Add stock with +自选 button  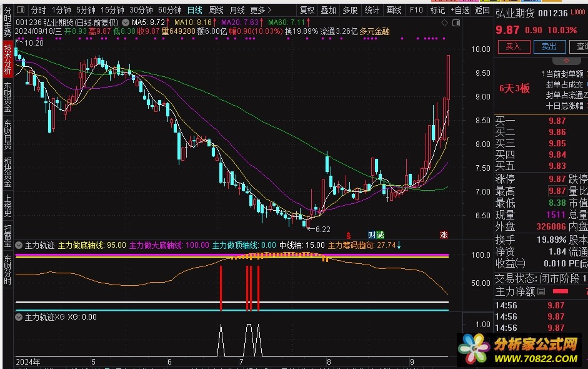pos(460,10)
